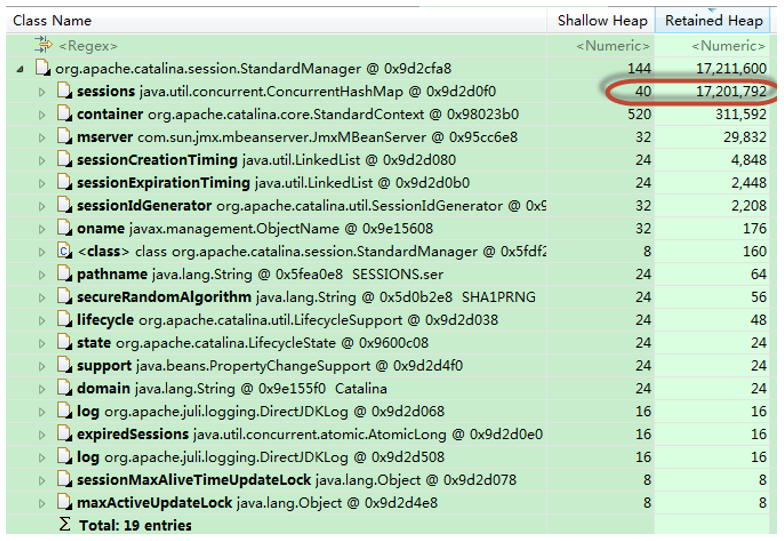Image resolution: width=784 pixels, height=541 pixels.
Task: Click the pathname String field icon
Action: point(64,274)
